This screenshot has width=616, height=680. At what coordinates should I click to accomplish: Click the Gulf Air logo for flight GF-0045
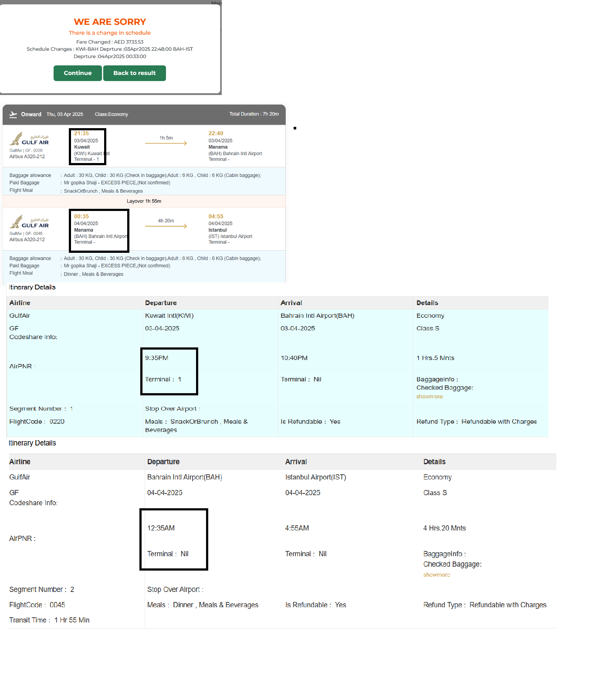[29, 222]
